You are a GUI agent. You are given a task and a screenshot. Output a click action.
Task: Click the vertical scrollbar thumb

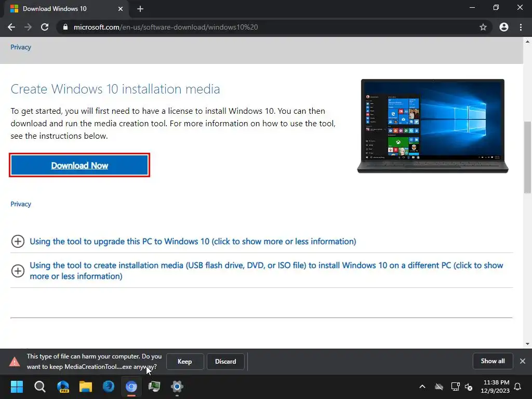[x=527, y=157]
